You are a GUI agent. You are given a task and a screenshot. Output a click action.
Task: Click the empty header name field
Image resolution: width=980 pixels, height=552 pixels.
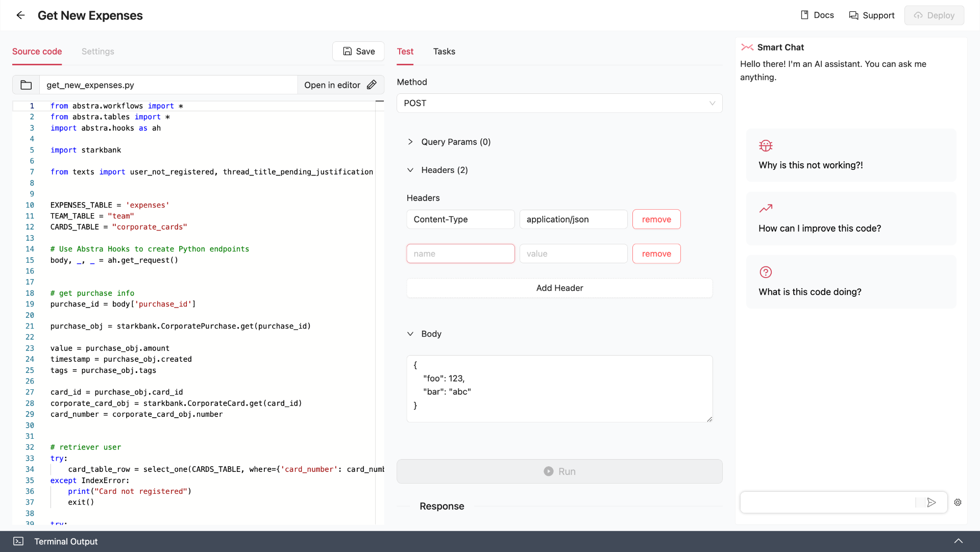pyautogui.click(x=460, y=254)
